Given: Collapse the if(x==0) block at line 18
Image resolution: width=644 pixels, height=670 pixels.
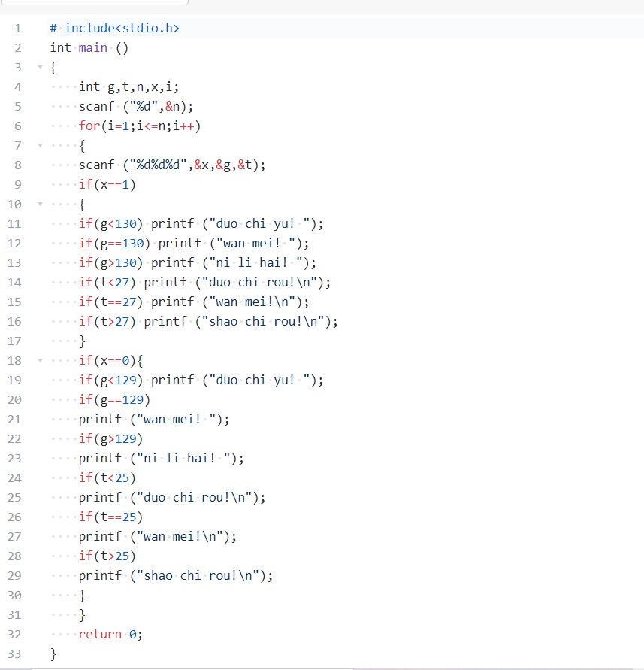Looking at the screenshot, I should 40,360.
